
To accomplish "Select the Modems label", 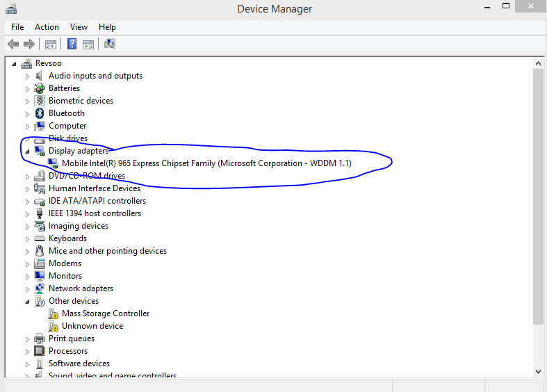I will (x=65, y=263).
